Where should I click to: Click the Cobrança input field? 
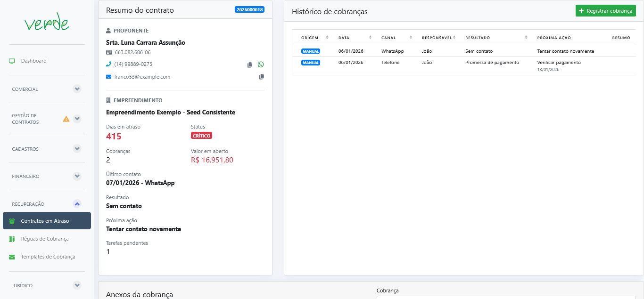click(x=506, y=297)
